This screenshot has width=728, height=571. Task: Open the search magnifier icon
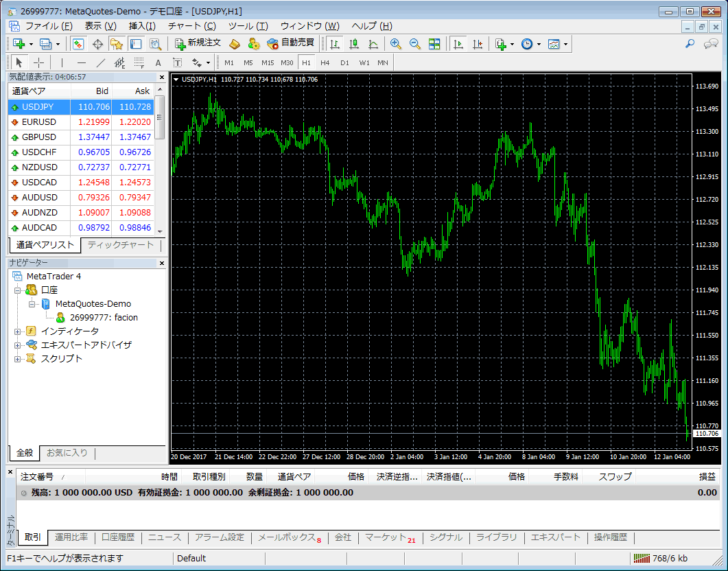click(690, 44)
